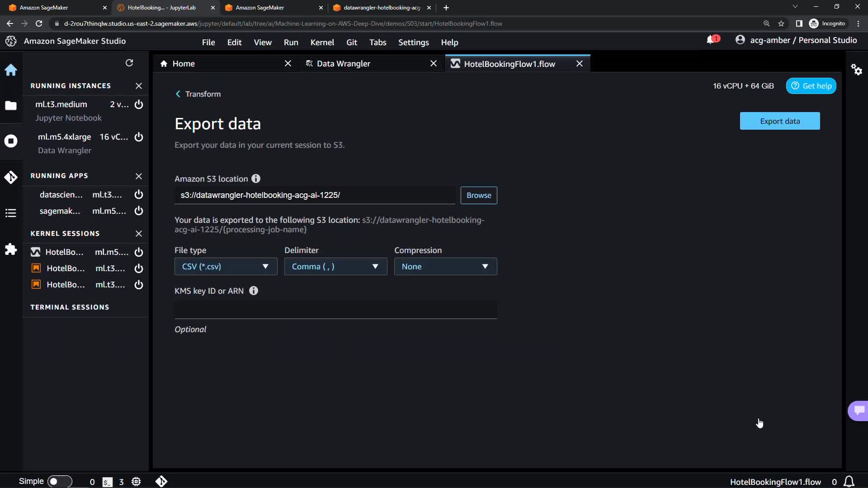Click the Amazon S3 location info icon
Image resolution: width=868 pixels, height=488 pixels.
256,178
